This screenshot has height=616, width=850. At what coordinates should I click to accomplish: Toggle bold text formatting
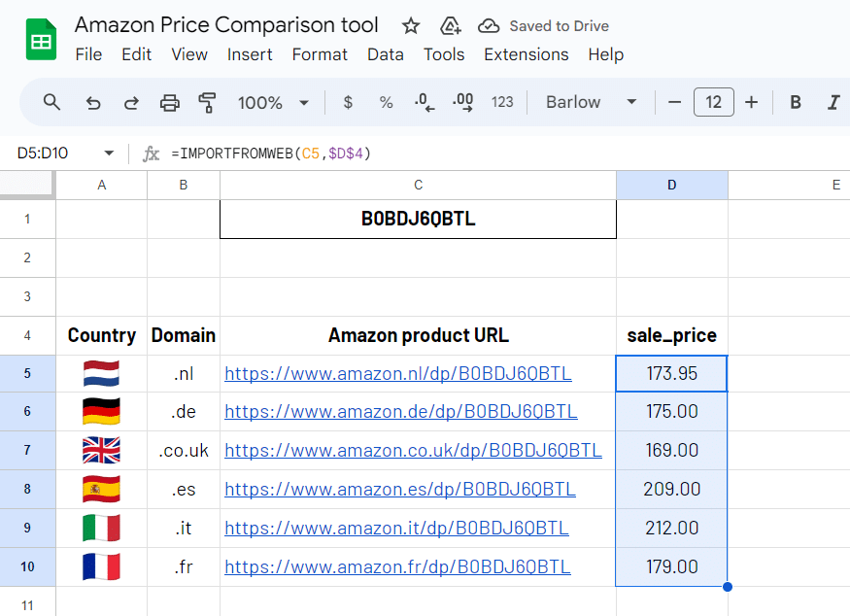click(x=796, y=102)
